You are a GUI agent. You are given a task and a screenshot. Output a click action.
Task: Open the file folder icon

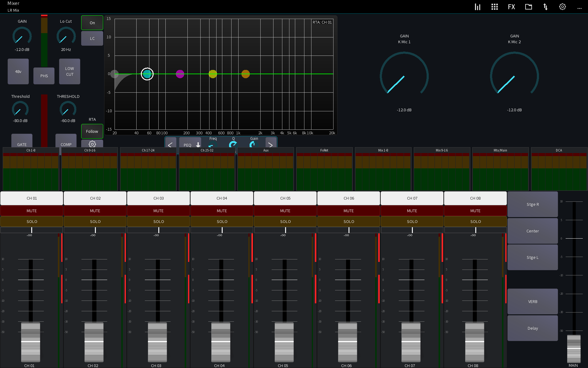(528, 6)
